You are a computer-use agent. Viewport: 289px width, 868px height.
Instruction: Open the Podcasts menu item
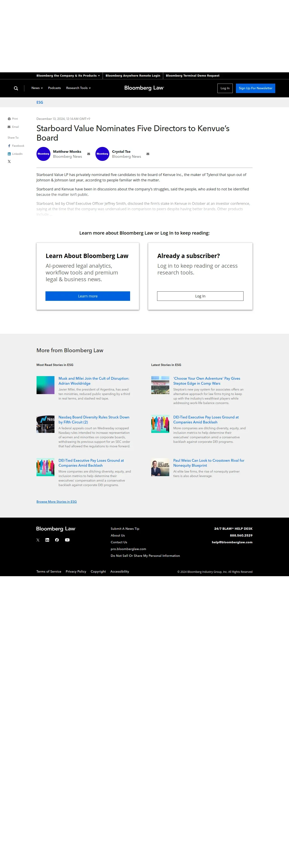pyautogui.click(x=54, y=88)
